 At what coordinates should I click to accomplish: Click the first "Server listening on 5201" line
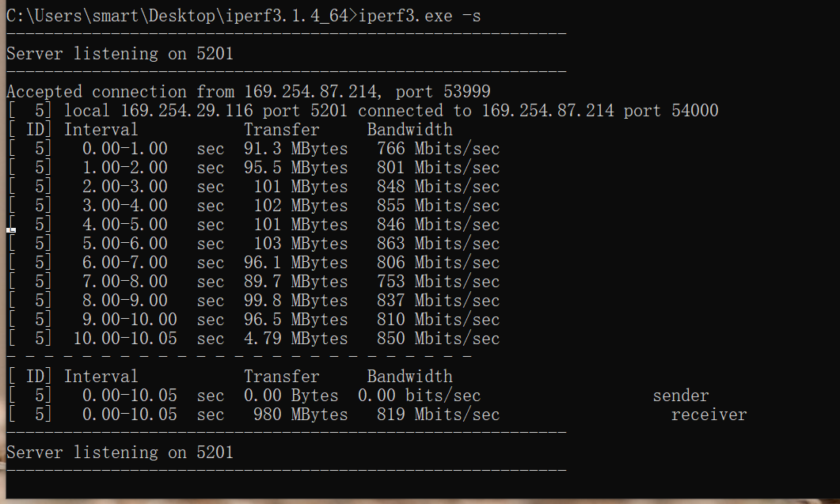click(120, 54)
